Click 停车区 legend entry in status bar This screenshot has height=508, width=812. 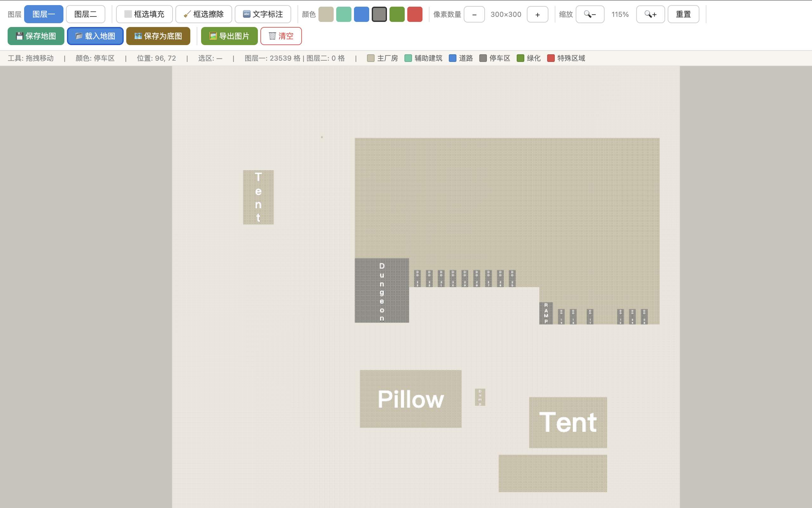pyautogui.click(x=495, y=58)
